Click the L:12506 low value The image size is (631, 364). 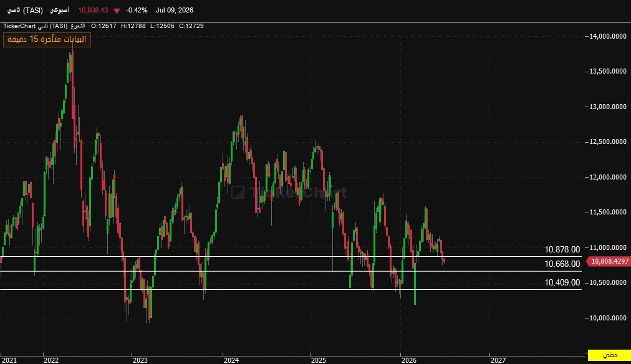click(162, 26)
